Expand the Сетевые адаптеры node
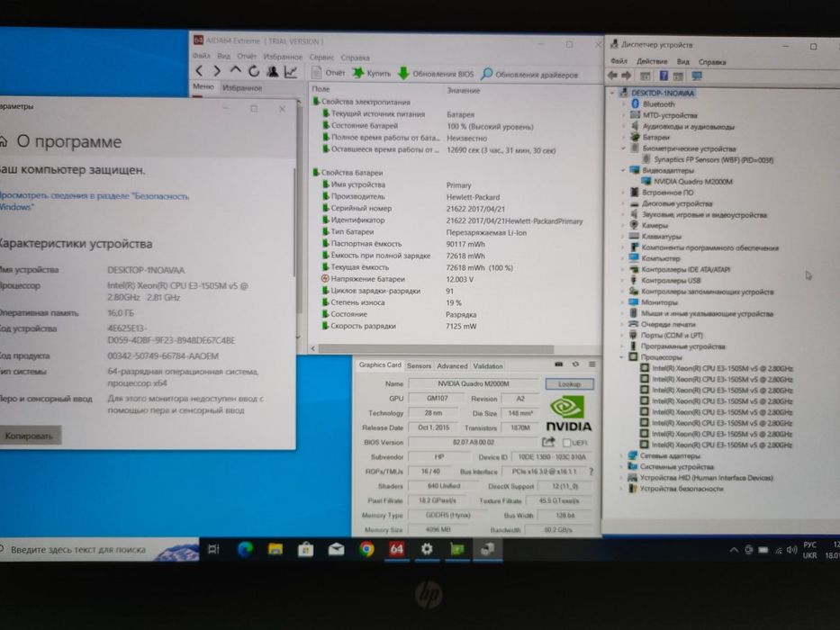 click(x=622, y=456)
